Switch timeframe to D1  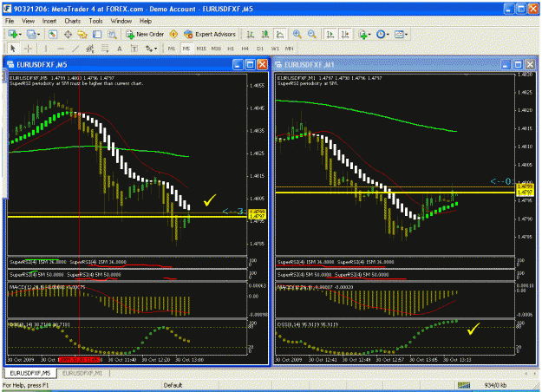tap(260, 49)
